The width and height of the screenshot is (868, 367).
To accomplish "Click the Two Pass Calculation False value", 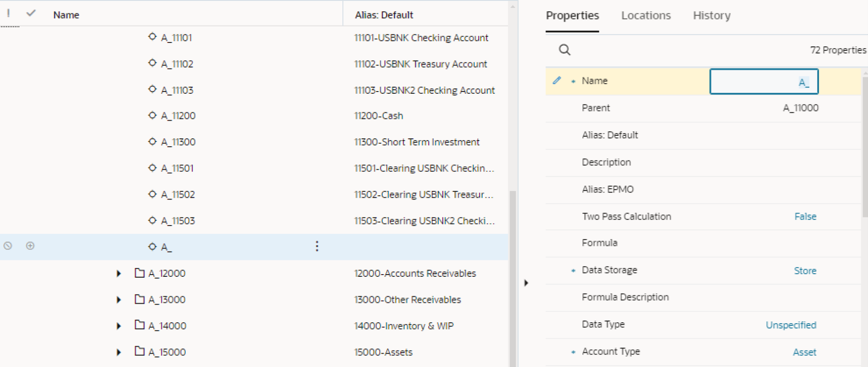I will [x=805, y=216].
